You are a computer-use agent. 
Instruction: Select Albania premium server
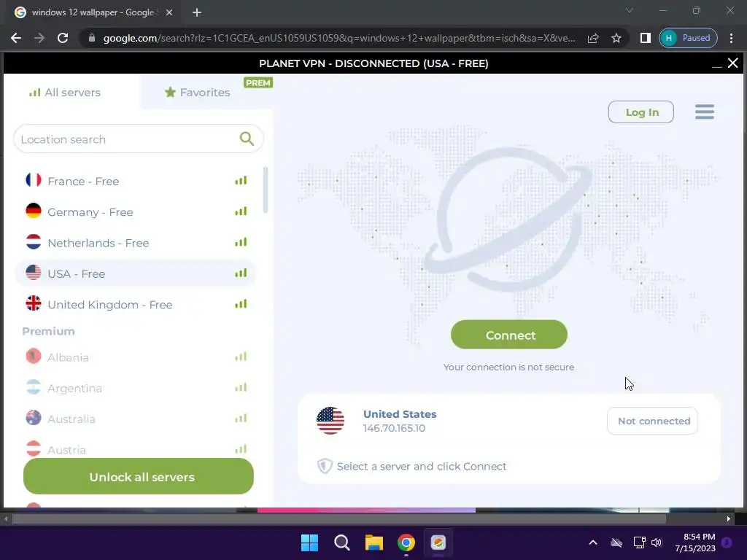pyautogui.click(x=136, y=357)
